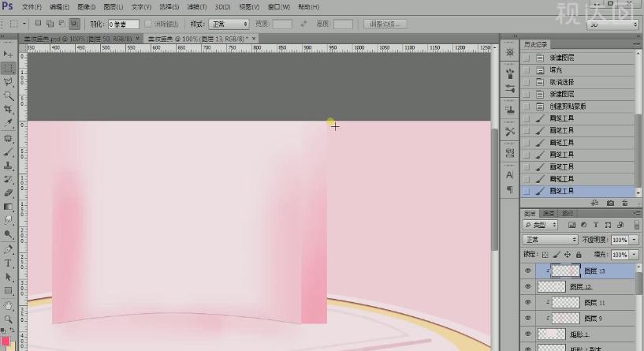Viewport: 644px width, 351px height.
Task: Select the Horizontal Type tool
Action: [9, 263]
